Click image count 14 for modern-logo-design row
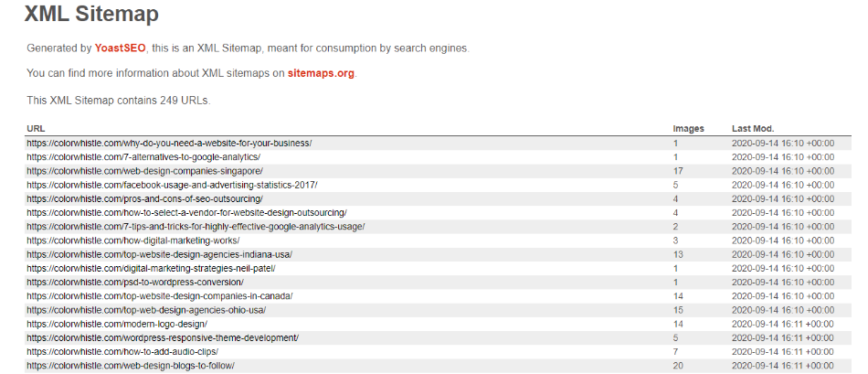The image size is (868, 374). (678, 324)
